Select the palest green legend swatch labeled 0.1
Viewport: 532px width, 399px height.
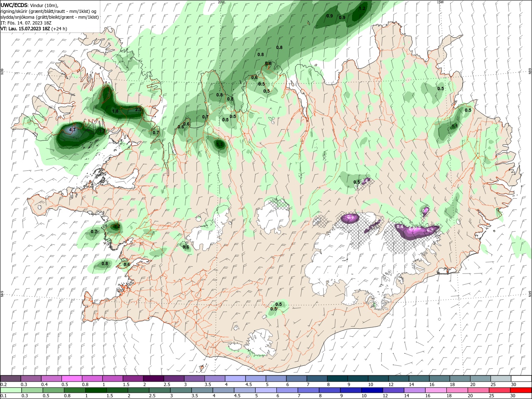(x=11, y=390)
